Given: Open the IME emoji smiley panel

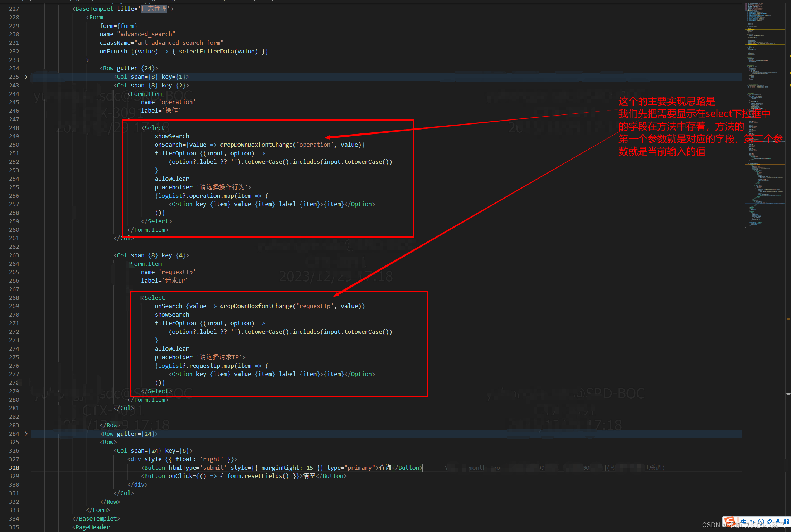Looking at the screenshot, I should tap(761, 522).
